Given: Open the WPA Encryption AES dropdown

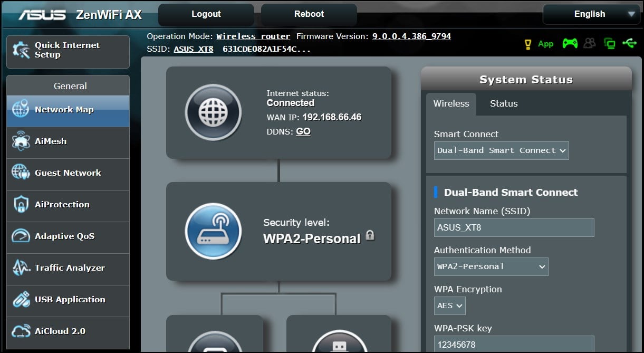Looking at the screenshot, I should pyautogui.click(x=449, y=306).
